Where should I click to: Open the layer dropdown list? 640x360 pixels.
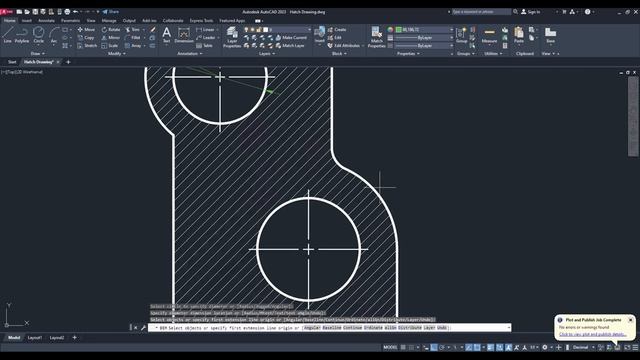(309, 29)
